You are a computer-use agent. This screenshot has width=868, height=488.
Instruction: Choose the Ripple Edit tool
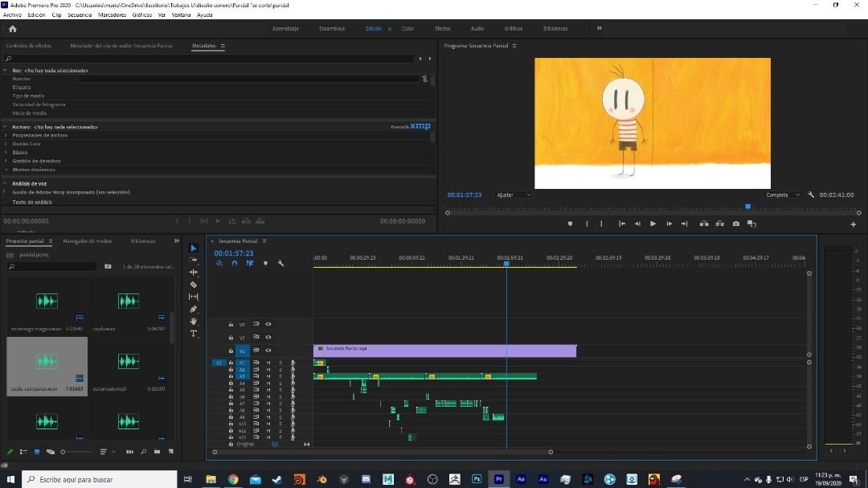click(x=194, y=273)
